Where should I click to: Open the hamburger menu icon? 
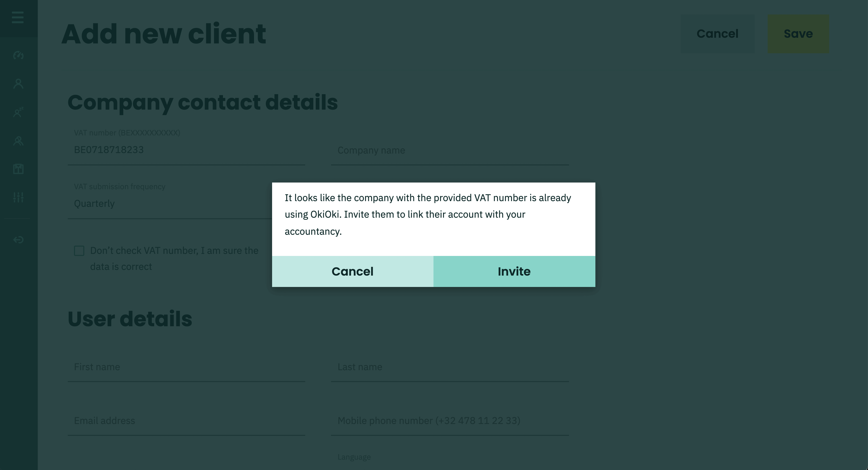click(x=18, y=17)
